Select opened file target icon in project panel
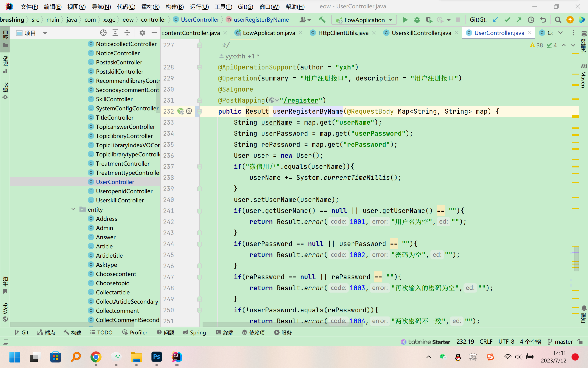 point(103,33)
